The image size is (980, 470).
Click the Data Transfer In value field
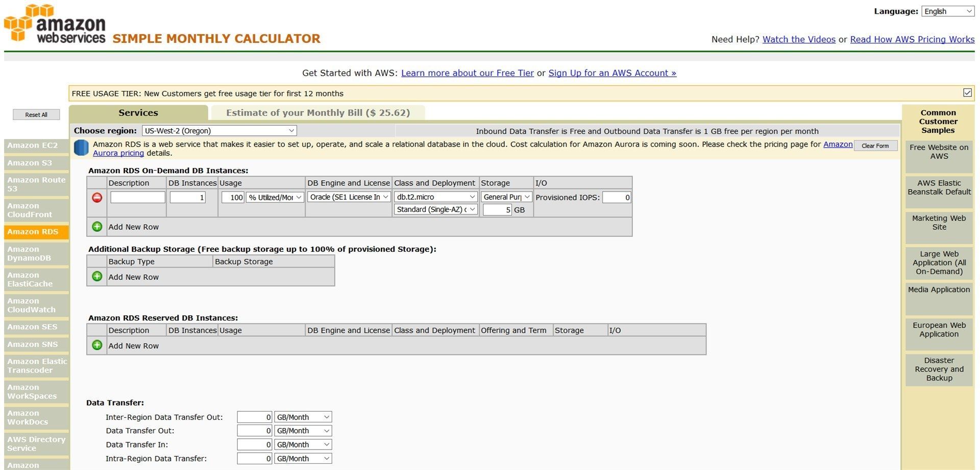255,445
